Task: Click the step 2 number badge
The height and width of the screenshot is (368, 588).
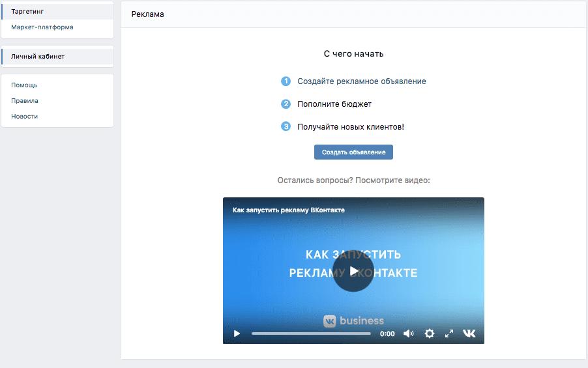Action: [x=286, y=104]
